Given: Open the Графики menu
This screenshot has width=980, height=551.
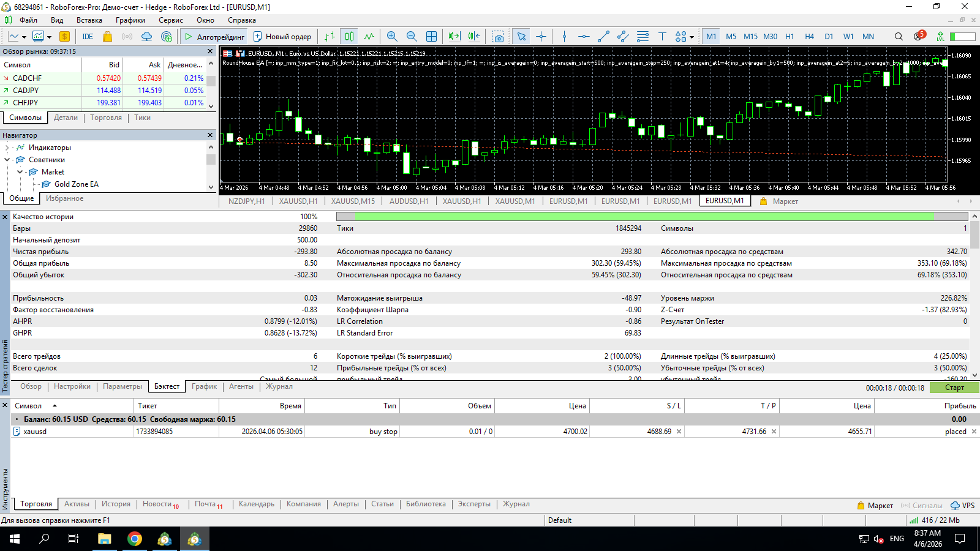Looking at the screenshot, I should [x=130, y=20].
